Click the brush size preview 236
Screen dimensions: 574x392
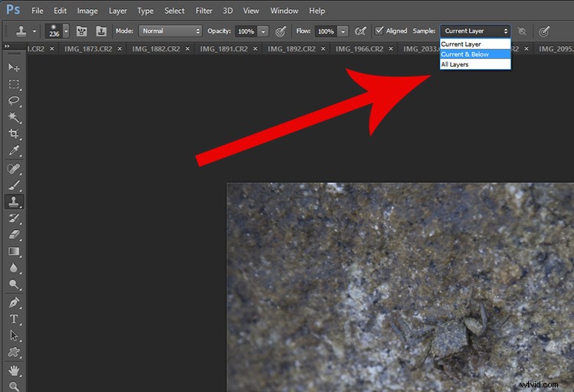click(54, 31)
